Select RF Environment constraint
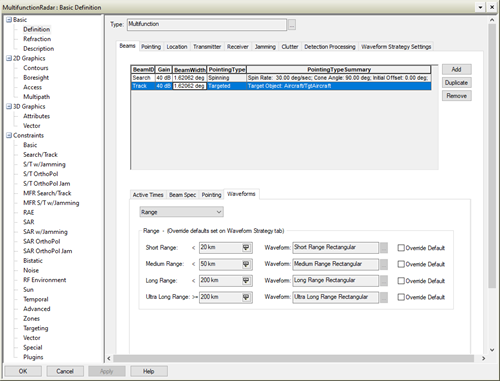 click(44, 280)
